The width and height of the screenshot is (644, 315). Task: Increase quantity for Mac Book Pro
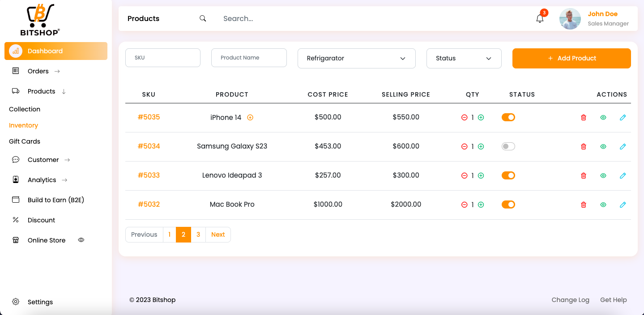pyautogui.click(x=481, y=205)
